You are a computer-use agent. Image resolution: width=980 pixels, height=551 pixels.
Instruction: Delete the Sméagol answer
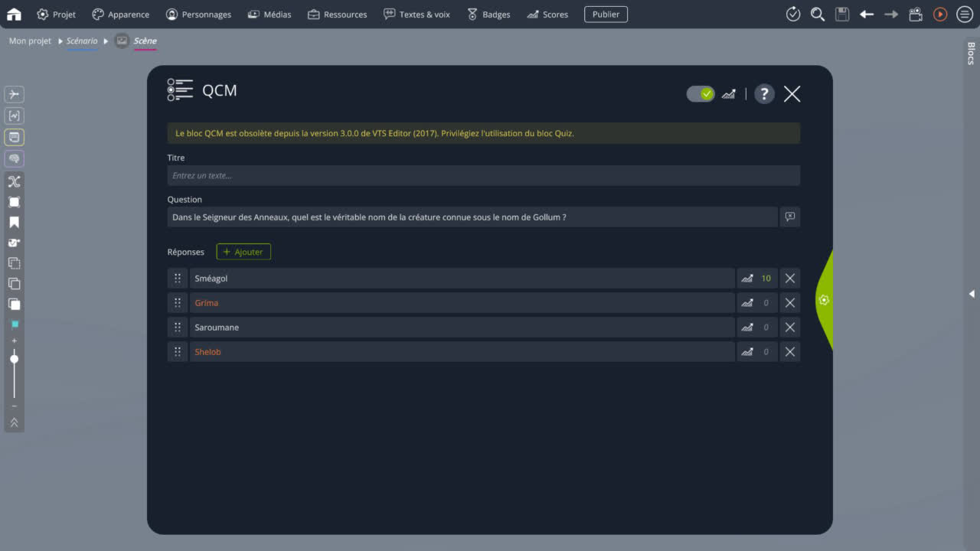point(790,278)
